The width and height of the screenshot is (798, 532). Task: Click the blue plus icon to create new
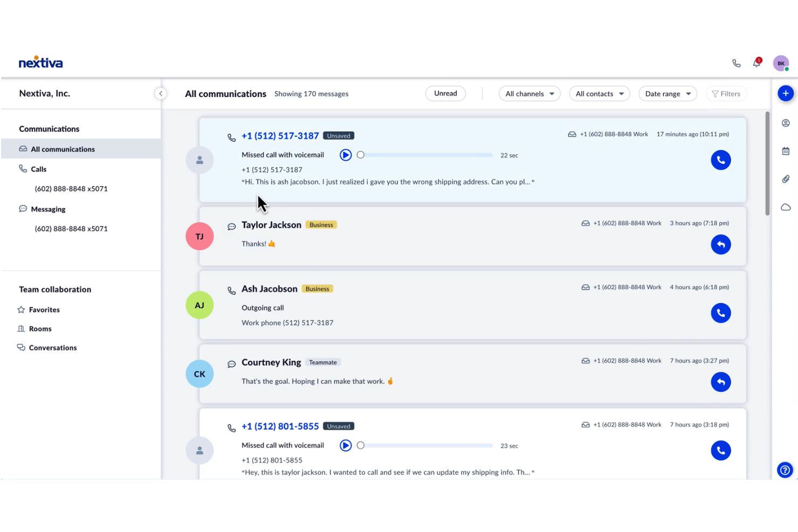pyautogui.click(x=786, y=93)
